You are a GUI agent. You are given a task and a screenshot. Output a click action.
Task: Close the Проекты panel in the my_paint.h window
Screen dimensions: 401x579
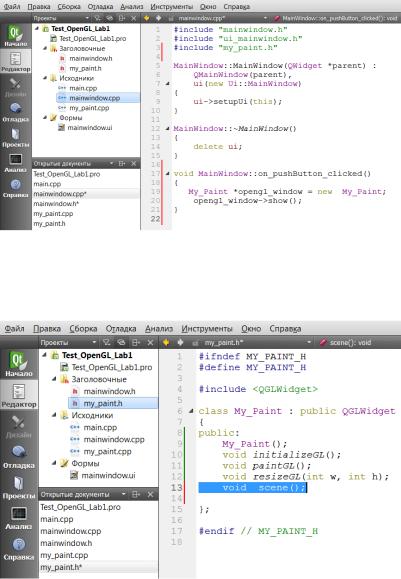(x=150, y=343)
